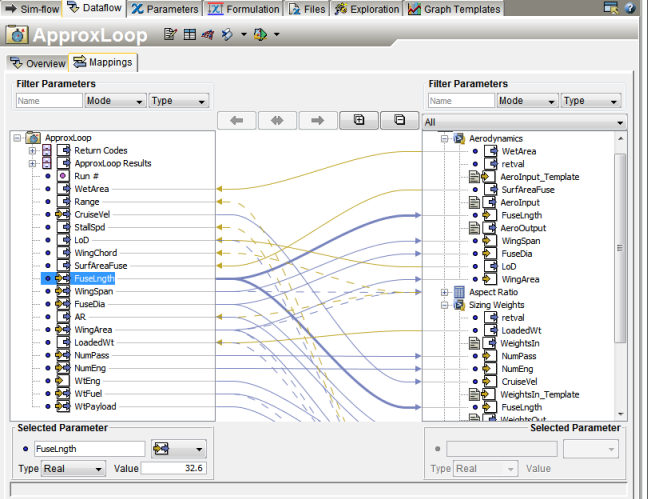Select LoadedWt under Sizing Weights
648x499 pixels.
pyautogui.click(x=523, y=330)
